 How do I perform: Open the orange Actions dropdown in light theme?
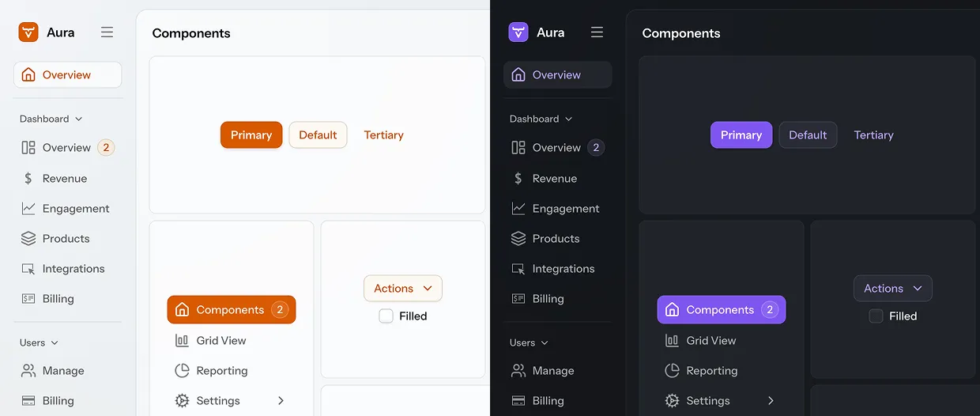point(403,289)
